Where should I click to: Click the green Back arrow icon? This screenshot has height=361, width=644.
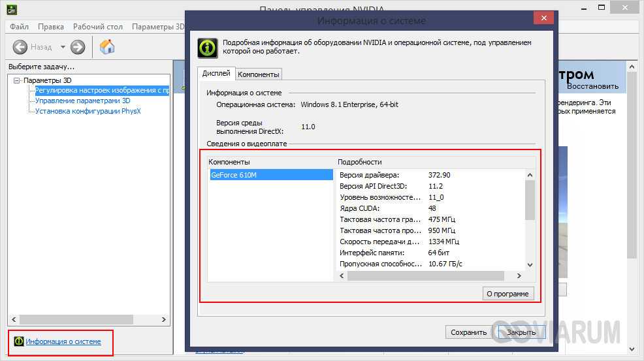point(20,47)
